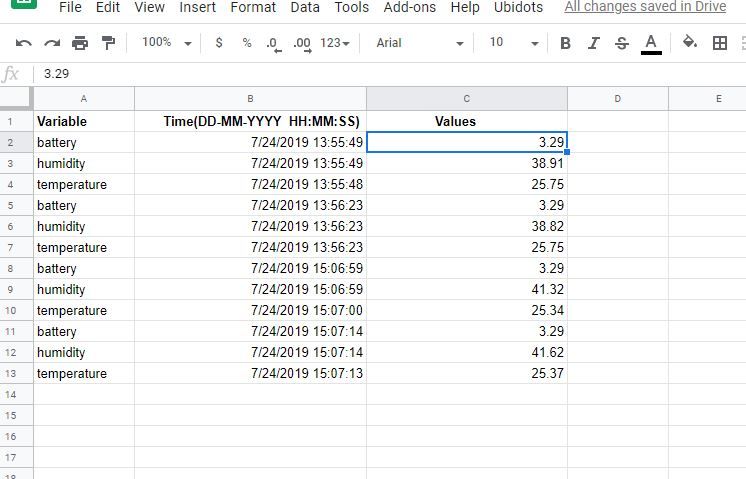Select column A header
This screenshot has height=479, width=746.
[84, 98]
